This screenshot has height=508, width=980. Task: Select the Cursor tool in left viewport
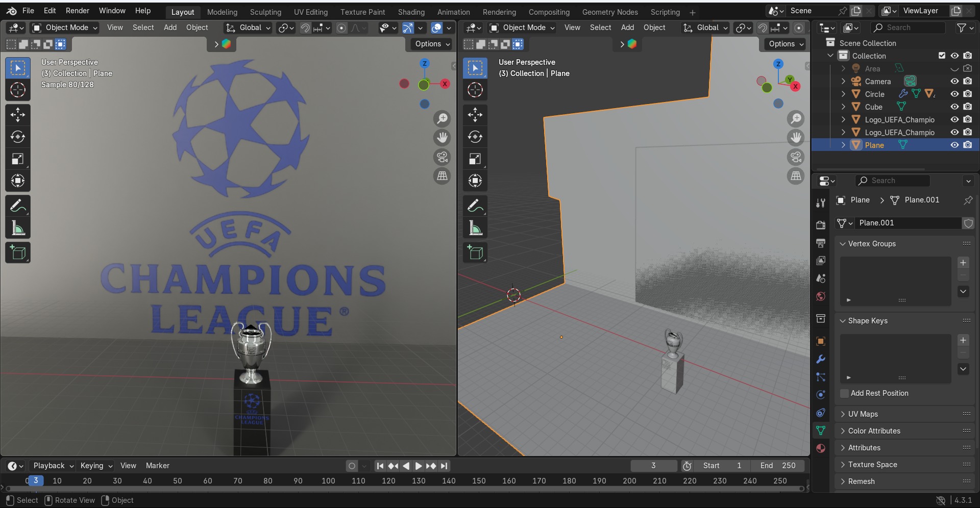tap(18, 90)
